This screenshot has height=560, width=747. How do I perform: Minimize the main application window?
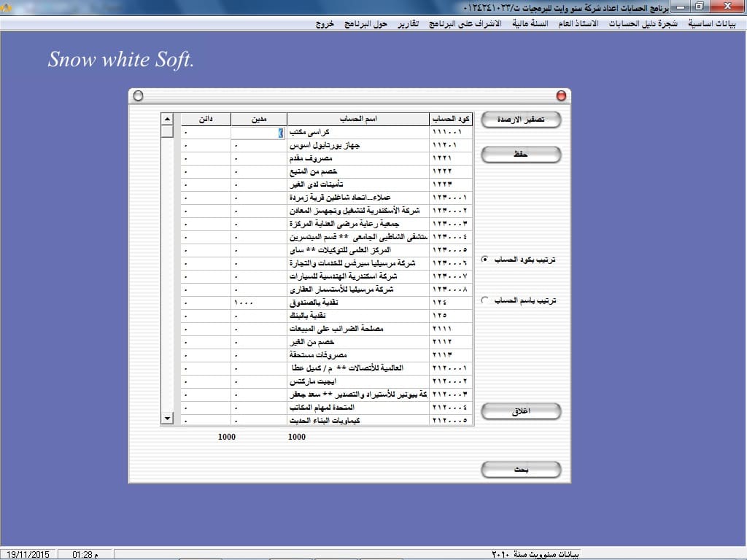681,7
